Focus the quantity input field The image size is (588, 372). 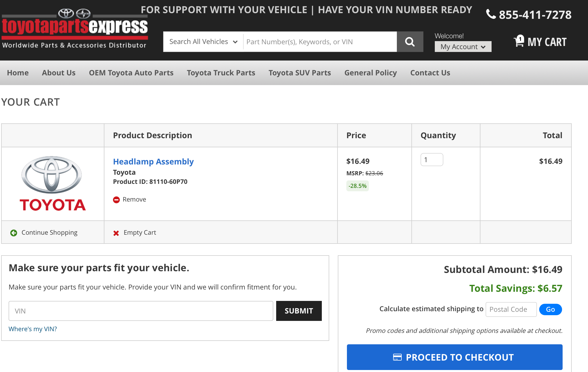click(x=431, y=160)
